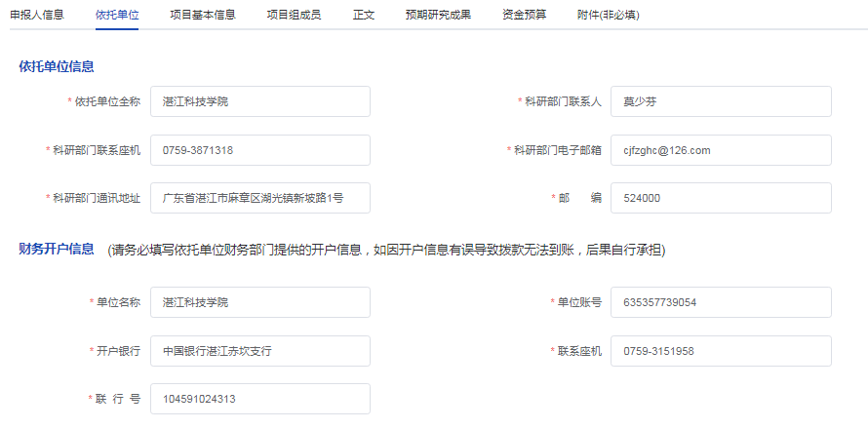Screen dimensions: 868x429
Task: Switch to 预期研究成果 tab
Action: click(x=439, y=15)
